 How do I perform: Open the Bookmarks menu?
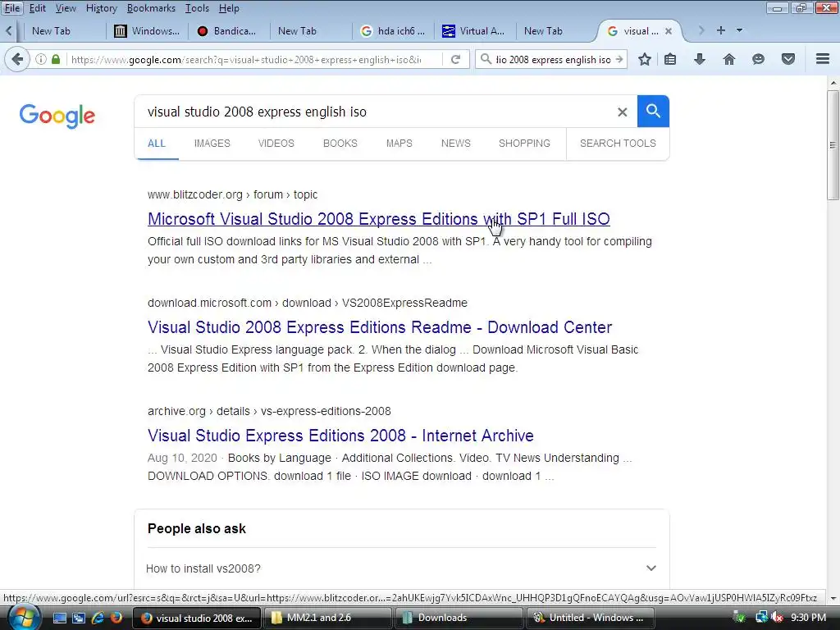click(151, 8)
